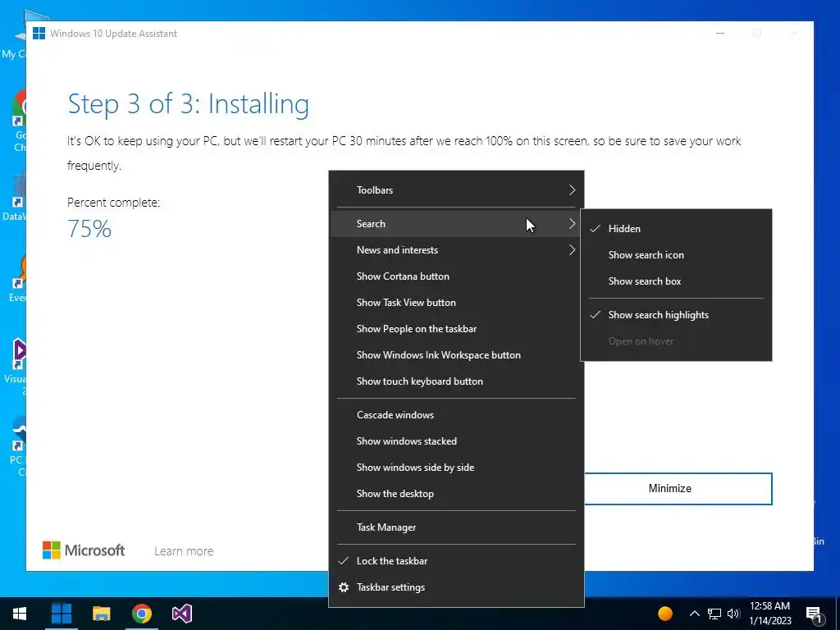The image size is (840, 630).
Task: Expand the News and interests submenu
Action: point(456,250)
